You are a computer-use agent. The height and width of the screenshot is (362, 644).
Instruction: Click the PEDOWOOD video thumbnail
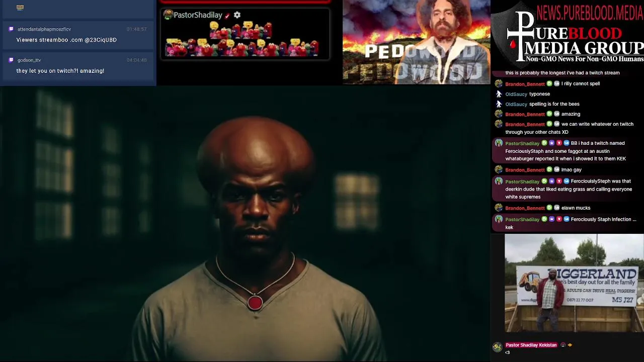pyautogui.click(x=417, y=42)
